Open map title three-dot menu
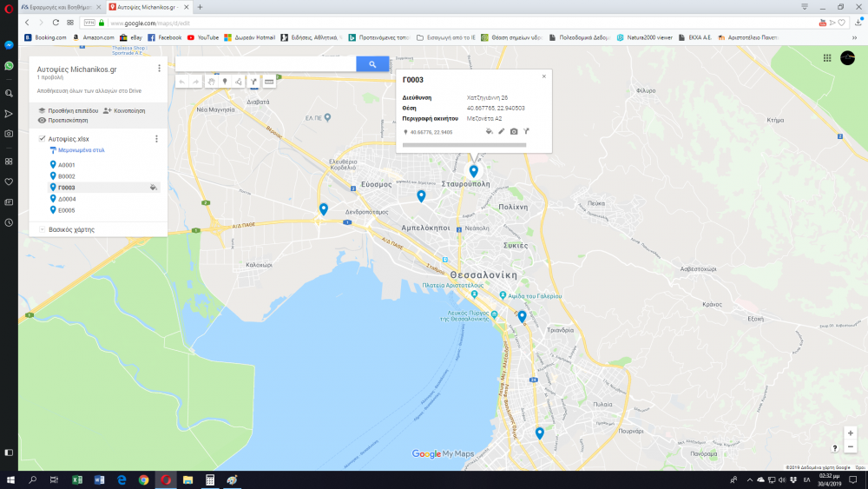The width and height of the screenshot is (868, 489). tap(159, 68)
